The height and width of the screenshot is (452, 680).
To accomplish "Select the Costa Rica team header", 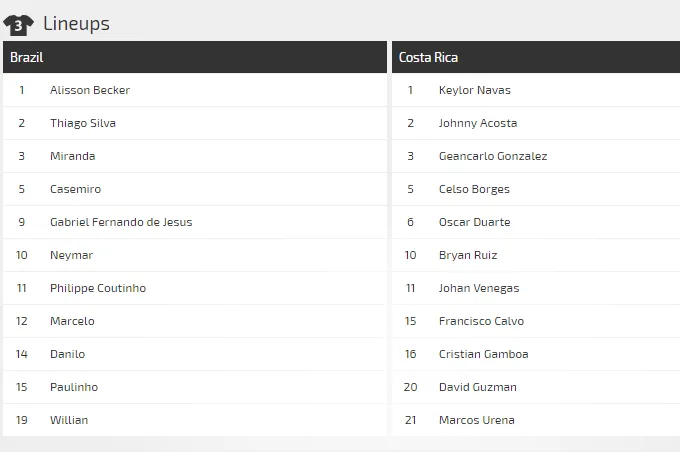I will pos(428,57).
